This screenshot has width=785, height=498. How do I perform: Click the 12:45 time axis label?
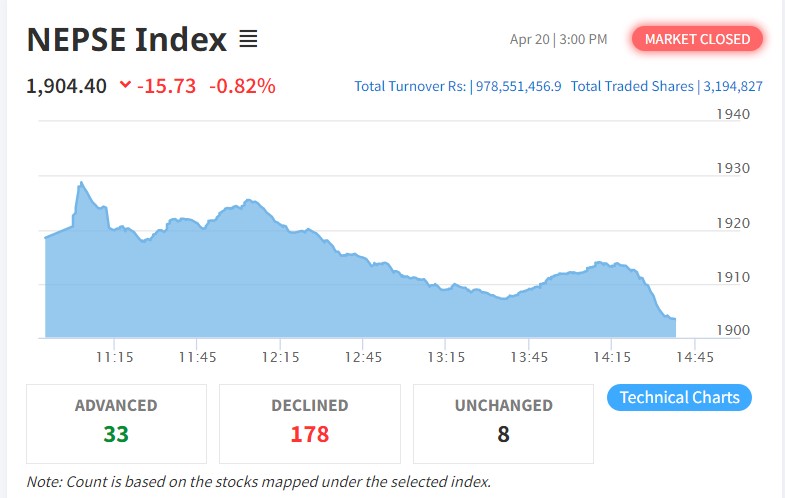pyautogui.click(x=363, y=357)
